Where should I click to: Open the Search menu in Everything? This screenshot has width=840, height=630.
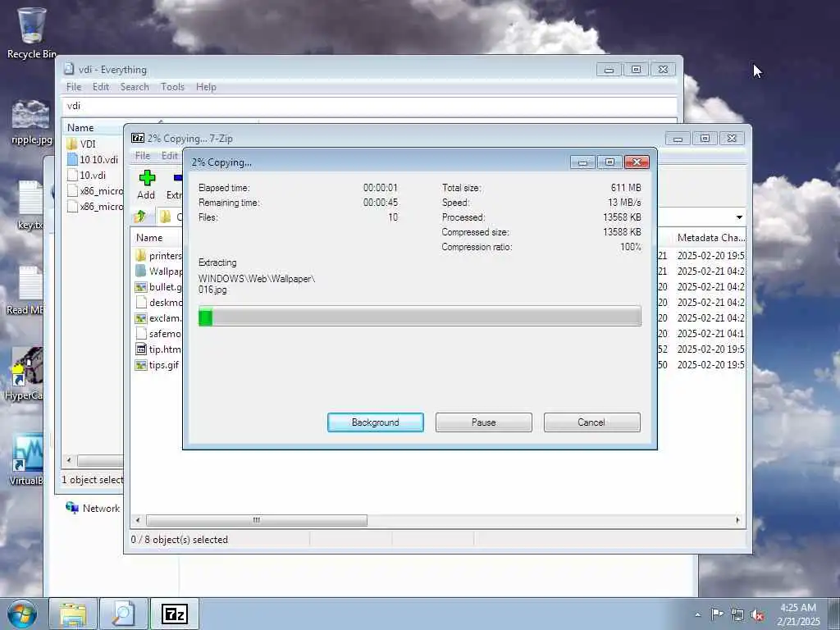(135, 87)
